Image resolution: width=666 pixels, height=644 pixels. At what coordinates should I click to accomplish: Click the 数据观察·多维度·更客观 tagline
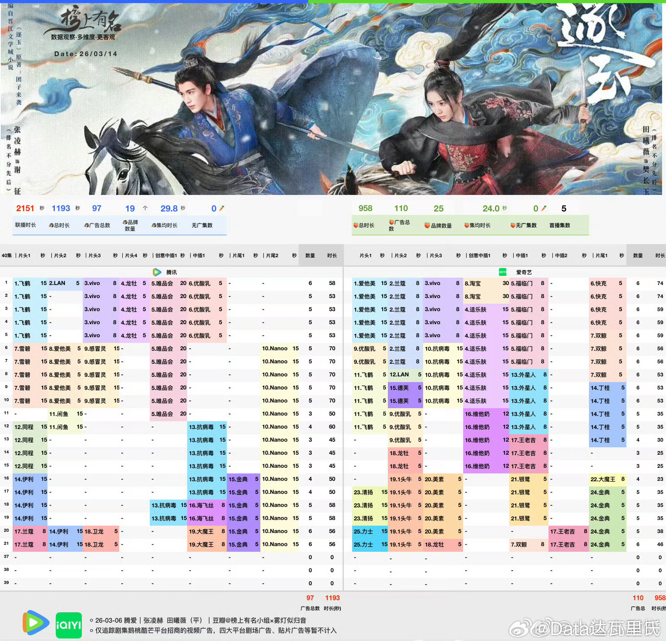(x=83, y=37)
